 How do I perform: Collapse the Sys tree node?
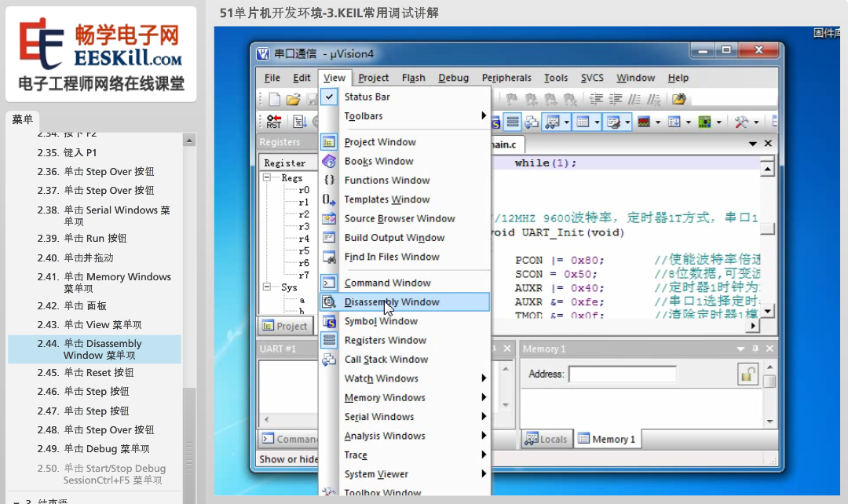tap(267, 287)
